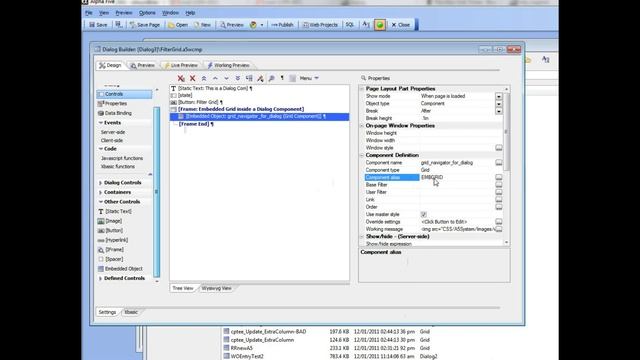
Task: Click the font size icon in main toolbar
Action: point(366,25)
